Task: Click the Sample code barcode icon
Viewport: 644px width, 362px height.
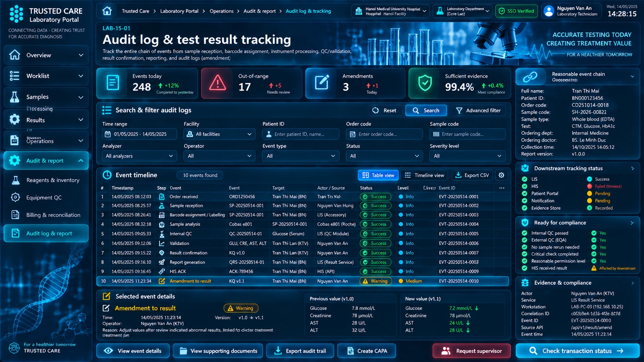Action: (436, 134)
